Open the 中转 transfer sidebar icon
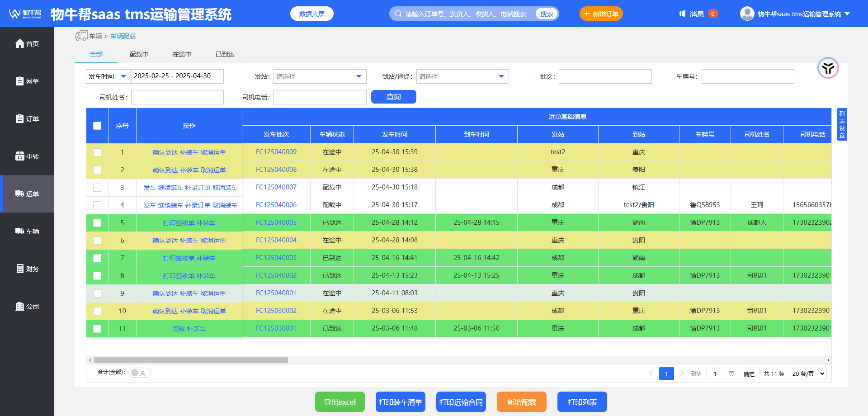The image size is (868, 416). (x=20, y=156)
